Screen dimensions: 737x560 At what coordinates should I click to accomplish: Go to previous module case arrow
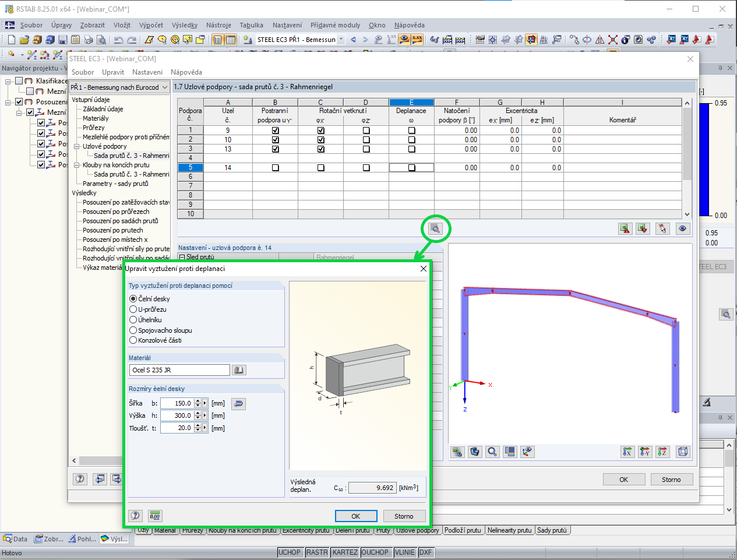click(353, 40)
